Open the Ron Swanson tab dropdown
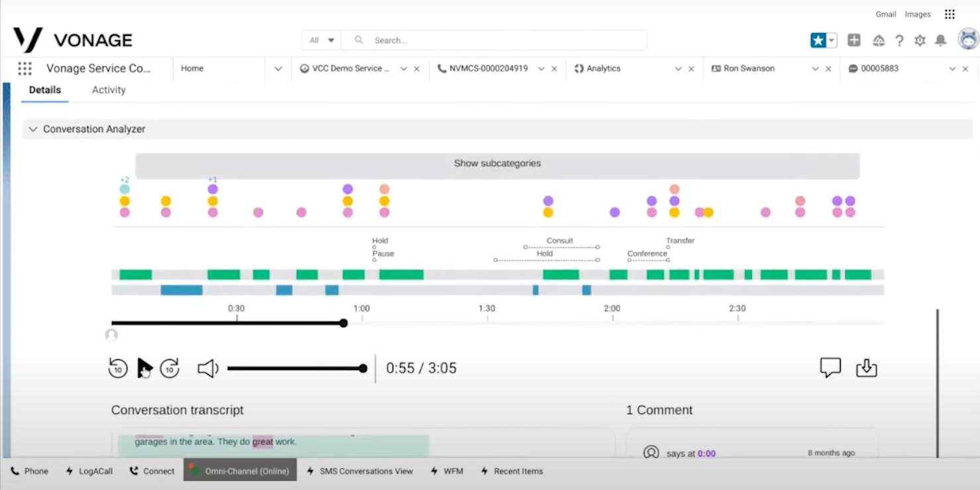 816,69
